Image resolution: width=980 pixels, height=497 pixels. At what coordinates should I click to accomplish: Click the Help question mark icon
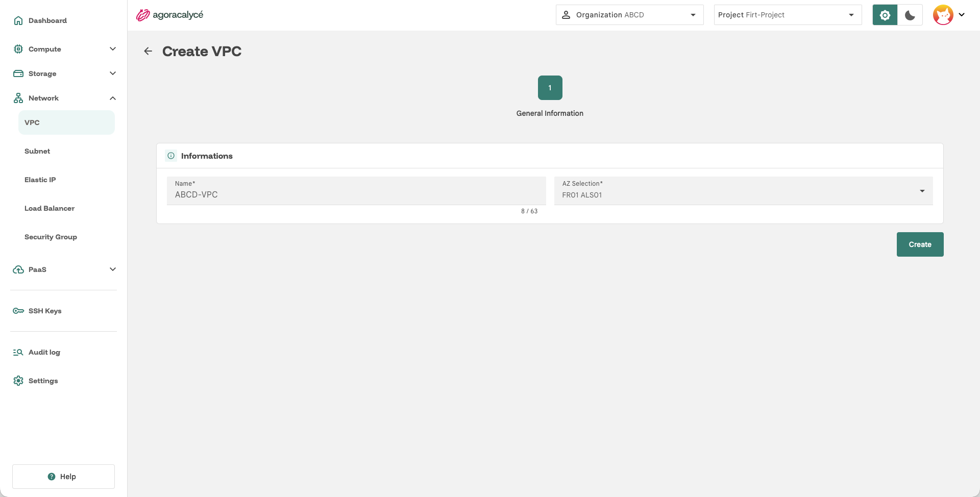pyautogui.click(x=52, y=477)
